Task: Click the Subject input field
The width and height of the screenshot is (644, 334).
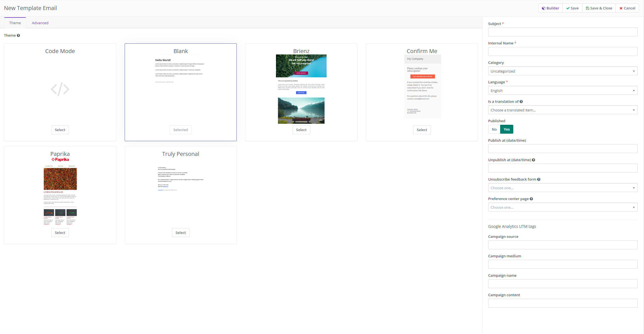Action: tap(562, 32)
